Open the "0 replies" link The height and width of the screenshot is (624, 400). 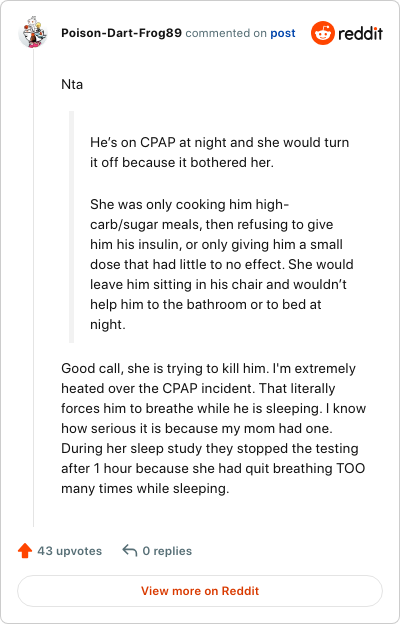(x=167, y=551)
